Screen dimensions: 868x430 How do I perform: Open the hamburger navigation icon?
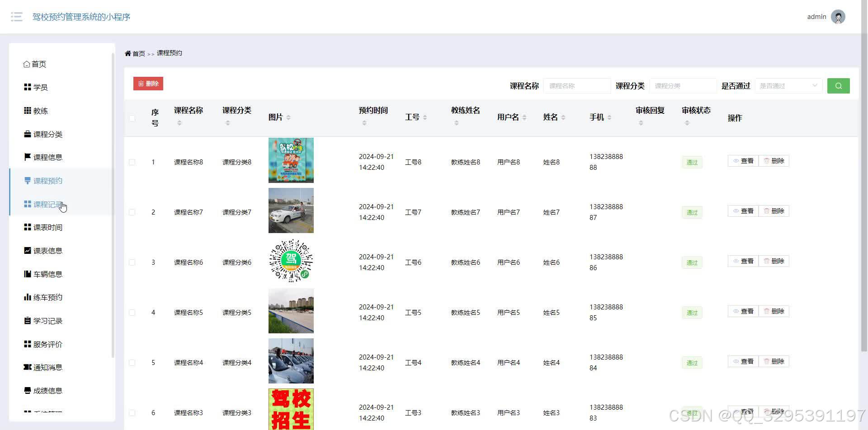(x=16, y=17)
